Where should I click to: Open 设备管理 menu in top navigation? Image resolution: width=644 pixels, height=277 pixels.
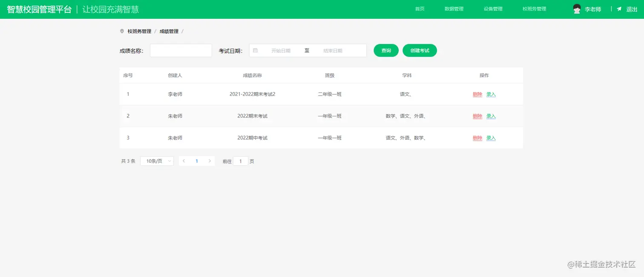(x=493, y=9)
